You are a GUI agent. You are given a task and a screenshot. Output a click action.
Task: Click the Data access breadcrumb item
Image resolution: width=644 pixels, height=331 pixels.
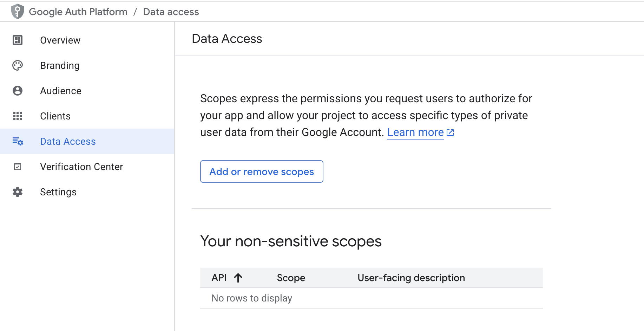(x=171, y=11)
